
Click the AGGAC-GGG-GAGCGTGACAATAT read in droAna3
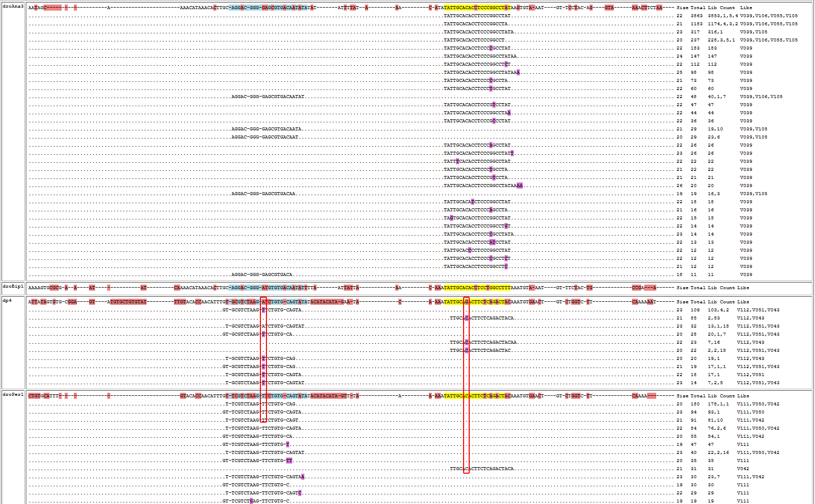coord(267,97)
